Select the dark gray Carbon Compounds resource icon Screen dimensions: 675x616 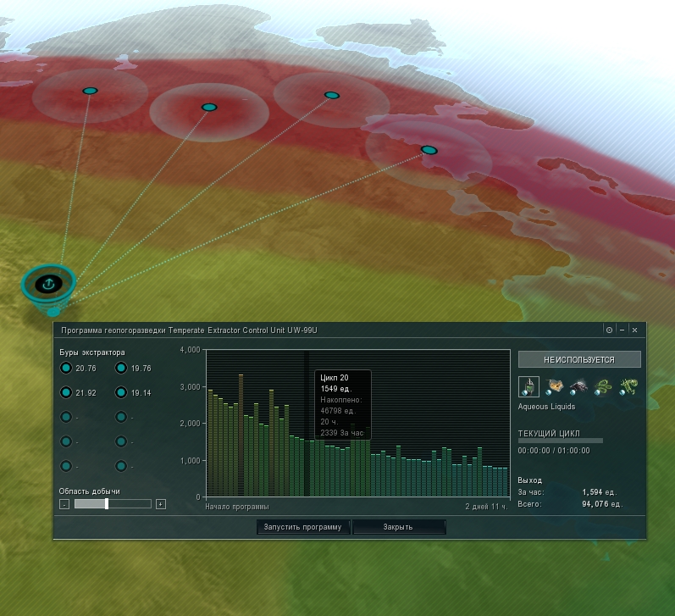click(x=578, y=386)
